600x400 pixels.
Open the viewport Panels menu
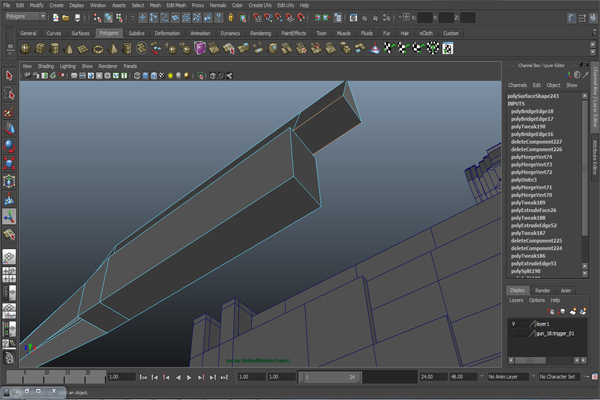pos(130,66)
